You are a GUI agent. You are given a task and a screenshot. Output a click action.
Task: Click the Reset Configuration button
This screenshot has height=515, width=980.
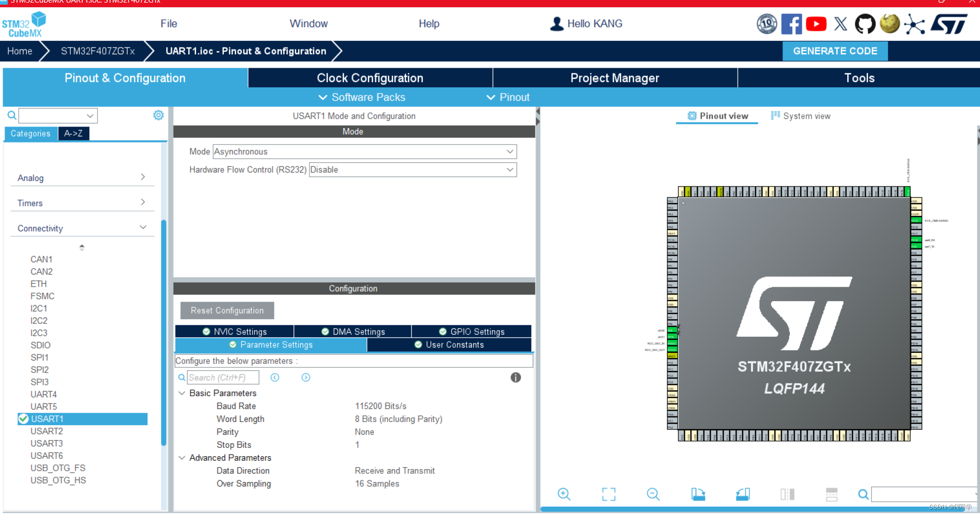[227, 310]
